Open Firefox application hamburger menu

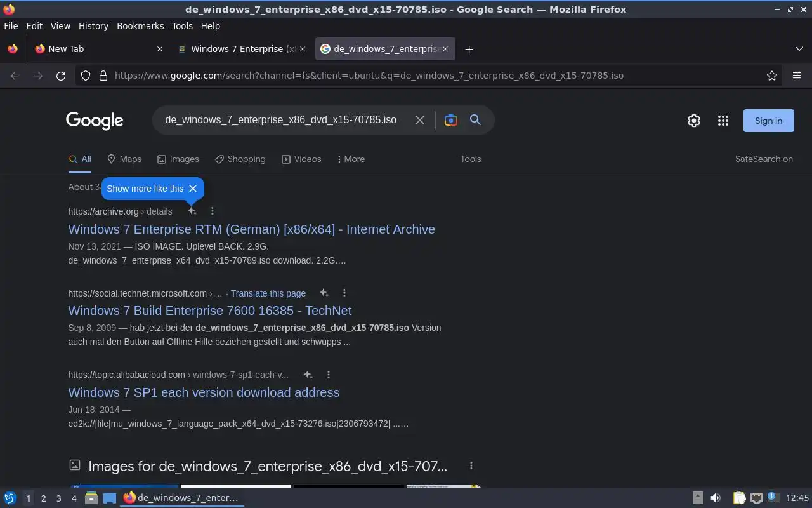797,76
